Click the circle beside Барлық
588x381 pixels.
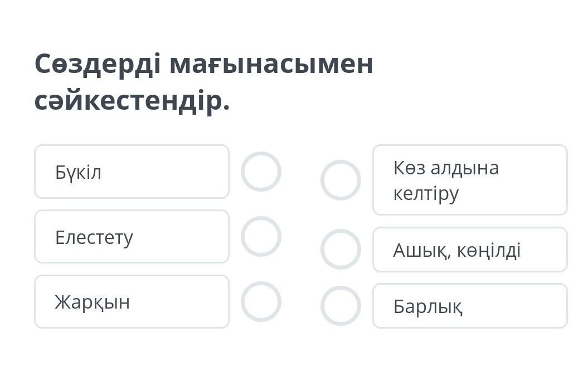tap(341, 306)
